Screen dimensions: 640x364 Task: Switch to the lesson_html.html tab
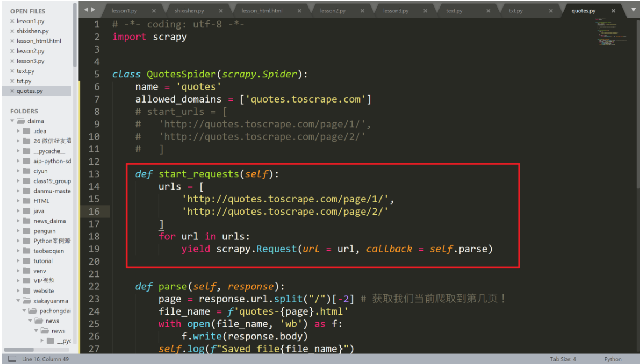click(x=262, y=11)
